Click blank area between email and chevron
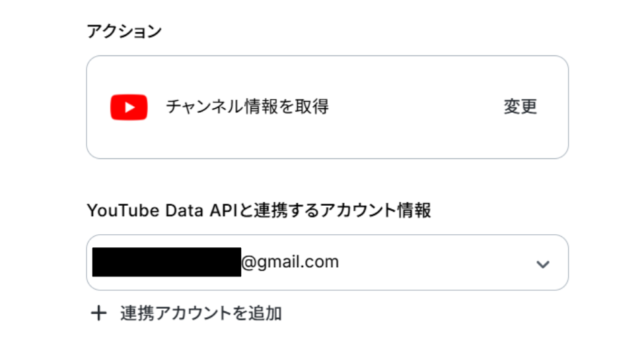Screen dimensions: 644x345 436,263
